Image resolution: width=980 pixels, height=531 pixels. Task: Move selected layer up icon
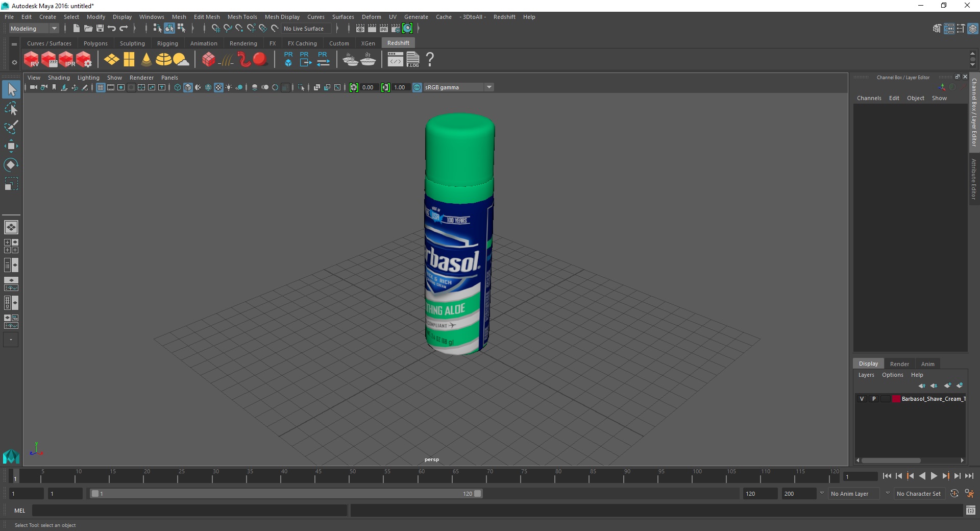(922, 385)
